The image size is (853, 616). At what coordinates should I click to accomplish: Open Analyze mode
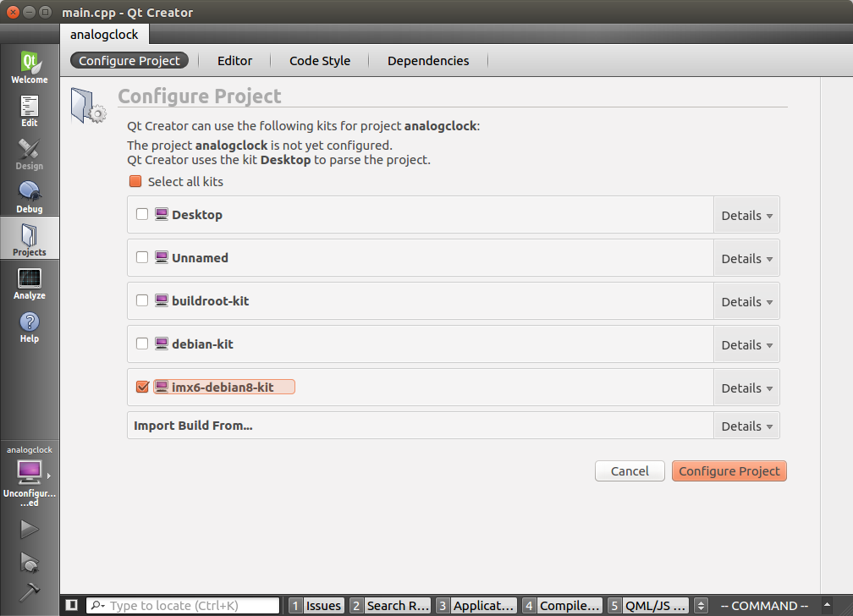point(30,283)
